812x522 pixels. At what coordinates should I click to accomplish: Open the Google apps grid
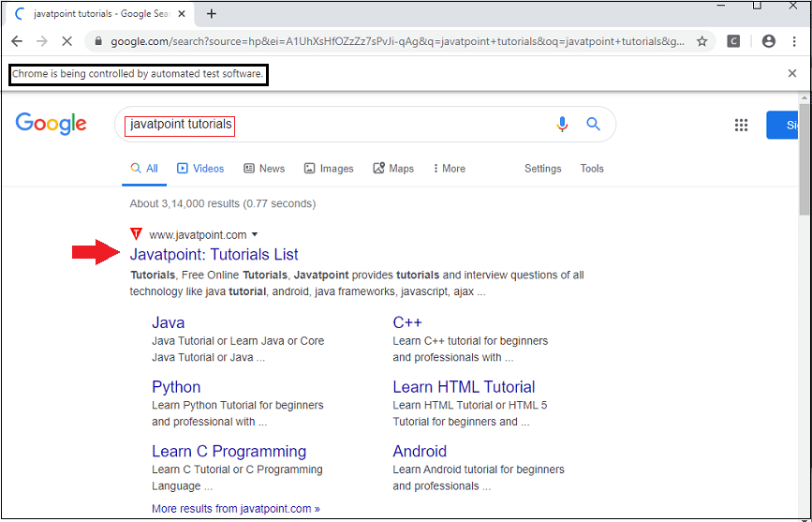[x=741, y=125]
